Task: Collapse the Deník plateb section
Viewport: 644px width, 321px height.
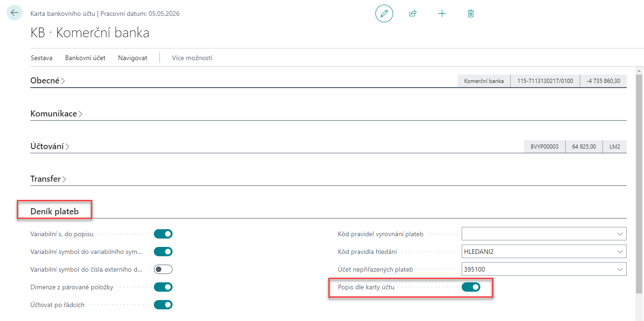Action: click(x=55, y=212)
